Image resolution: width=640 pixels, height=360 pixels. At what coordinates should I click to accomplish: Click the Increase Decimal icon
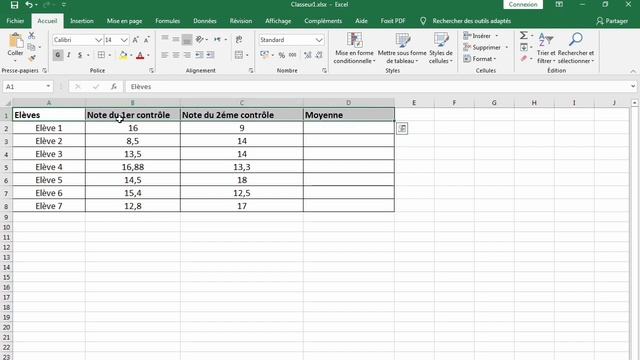click(x=308, y=55)
